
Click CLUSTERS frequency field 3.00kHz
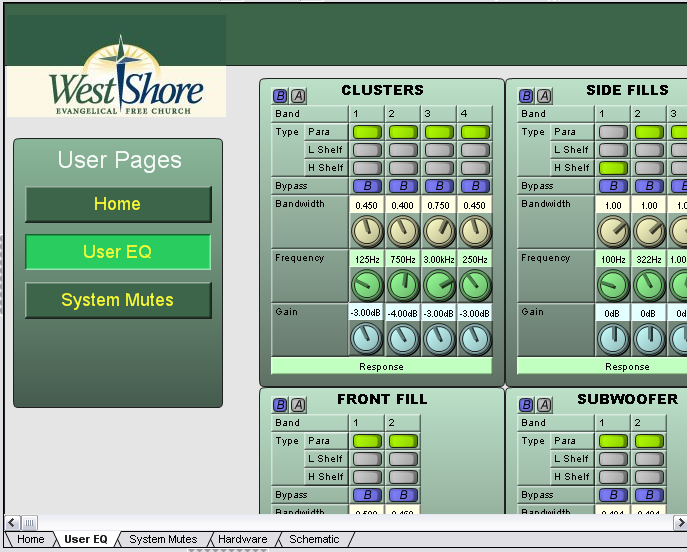coord(439,259)
